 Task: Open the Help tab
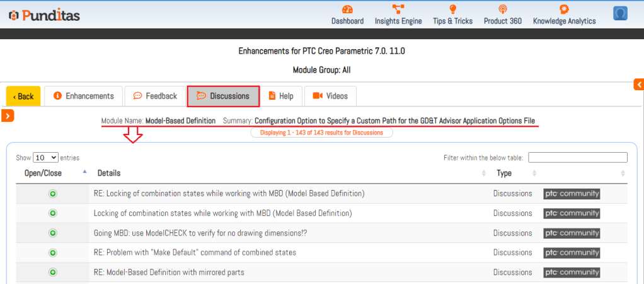[280, 96]
